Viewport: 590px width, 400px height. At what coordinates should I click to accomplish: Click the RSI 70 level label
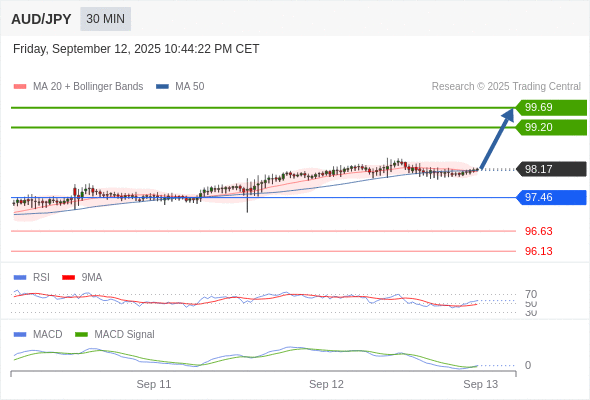531,294
